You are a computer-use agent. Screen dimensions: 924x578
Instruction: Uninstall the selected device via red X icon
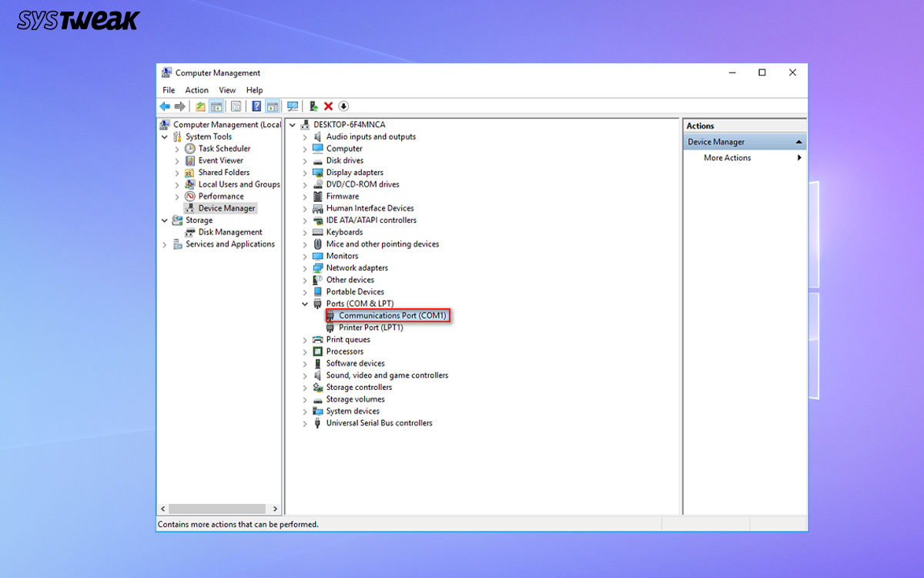pos(327,106)
